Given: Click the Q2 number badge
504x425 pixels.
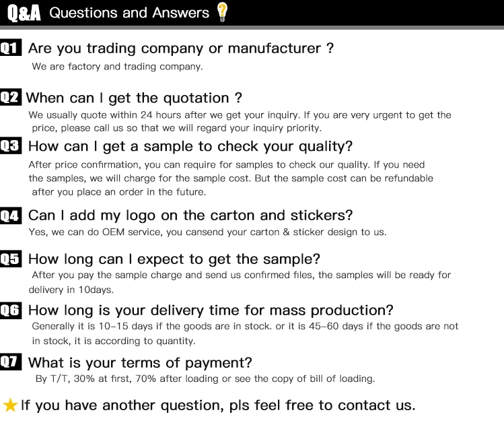Looking at the screenshot, I should click(x=11, y=97).
